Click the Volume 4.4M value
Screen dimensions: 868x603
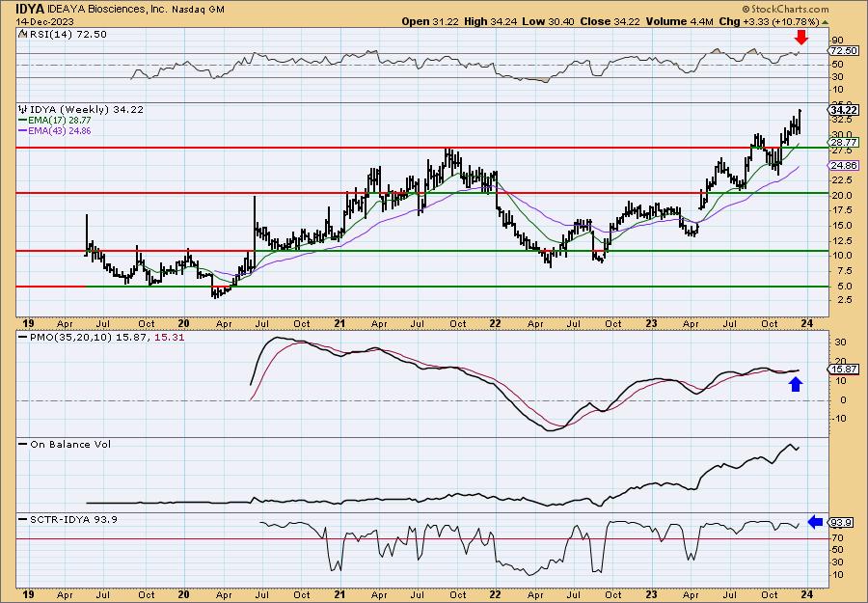pos(680,21)
